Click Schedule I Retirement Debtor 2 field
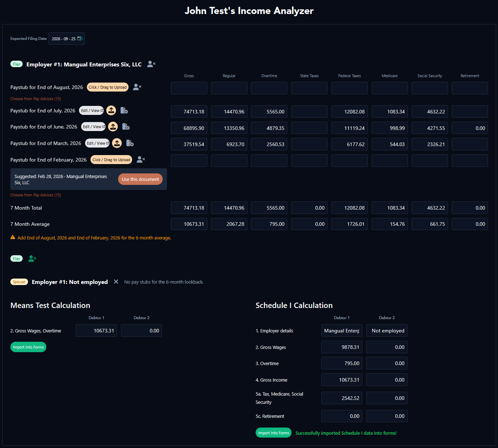The width and height of the screenshot is (498, 448). tap(387, 416)
